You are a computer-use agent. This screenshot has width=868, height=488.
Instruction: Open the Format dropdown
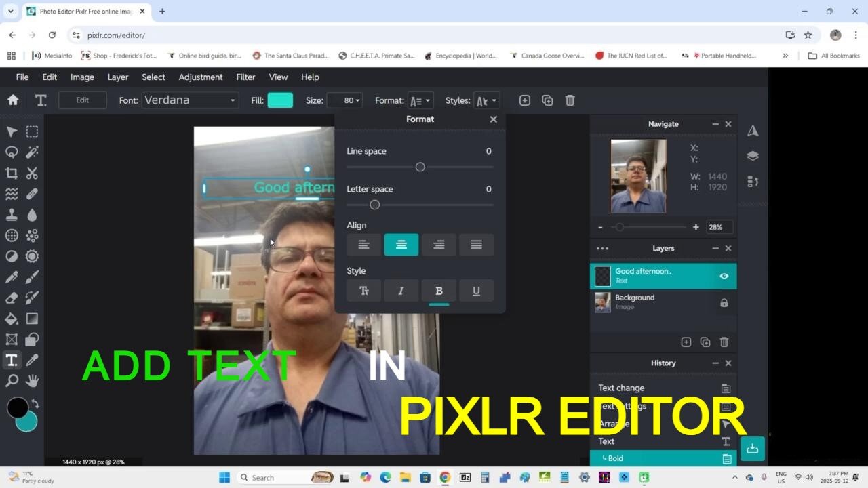coord(420,100)
